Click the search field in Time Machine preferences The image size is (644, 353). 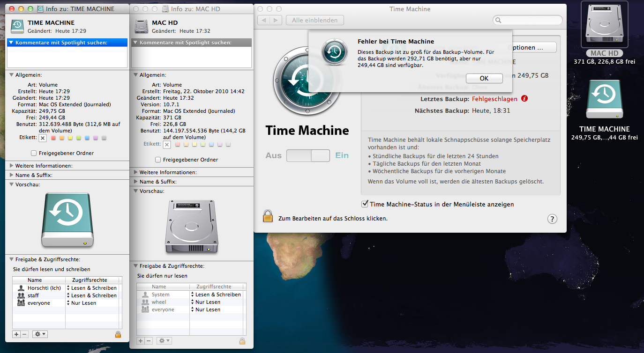click(x=528, y=20)
